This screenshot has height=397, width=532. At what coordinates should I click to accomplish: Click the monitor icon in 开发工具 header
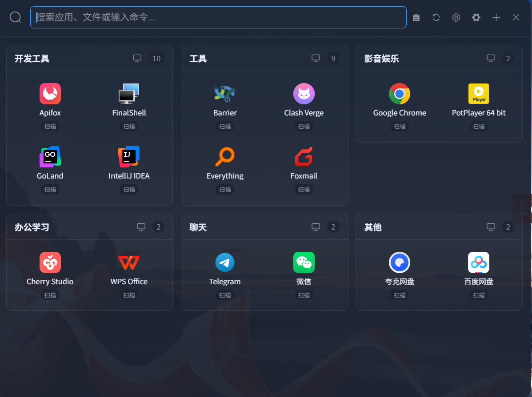point(137,58)
